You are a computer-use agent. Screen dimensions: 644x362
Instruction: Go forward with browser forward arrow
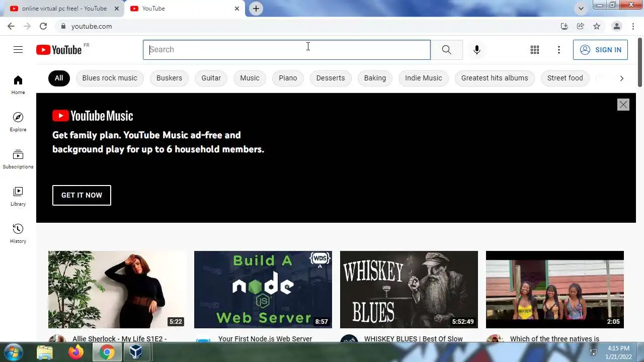27,26
